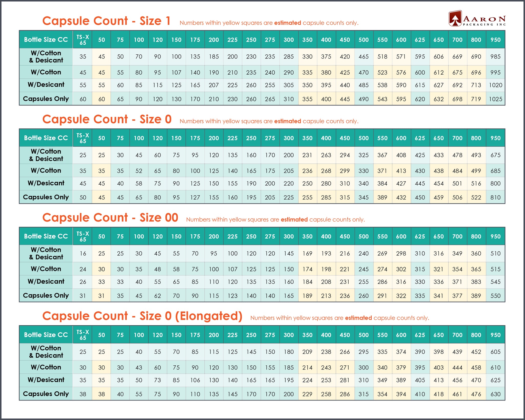Click value 630 in Size 0 (Elongated) table
The width and height of the screenshot is (525, 420).
pyautogui.click(x=496, y=394)
